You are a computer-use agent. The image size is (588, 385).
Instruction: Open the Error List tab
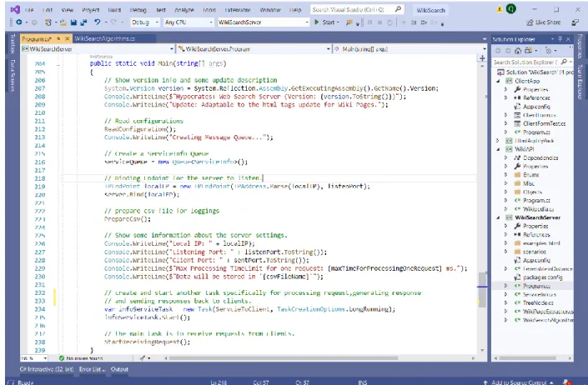coord(92,369)
